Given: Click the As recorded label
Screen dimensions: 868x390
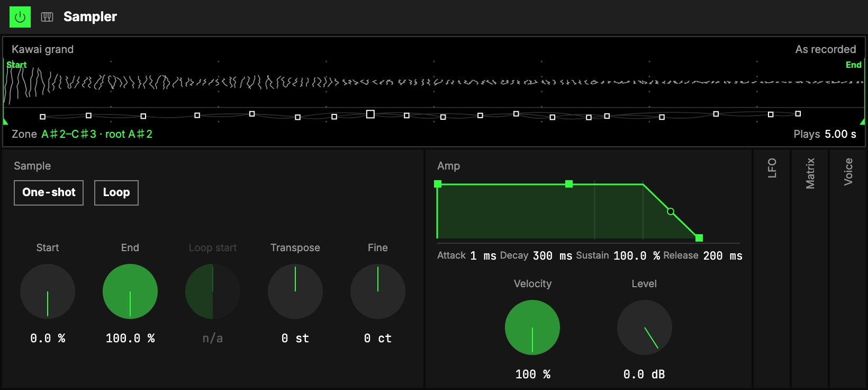Looking at the screenshot, I should (x=826, y=49).
